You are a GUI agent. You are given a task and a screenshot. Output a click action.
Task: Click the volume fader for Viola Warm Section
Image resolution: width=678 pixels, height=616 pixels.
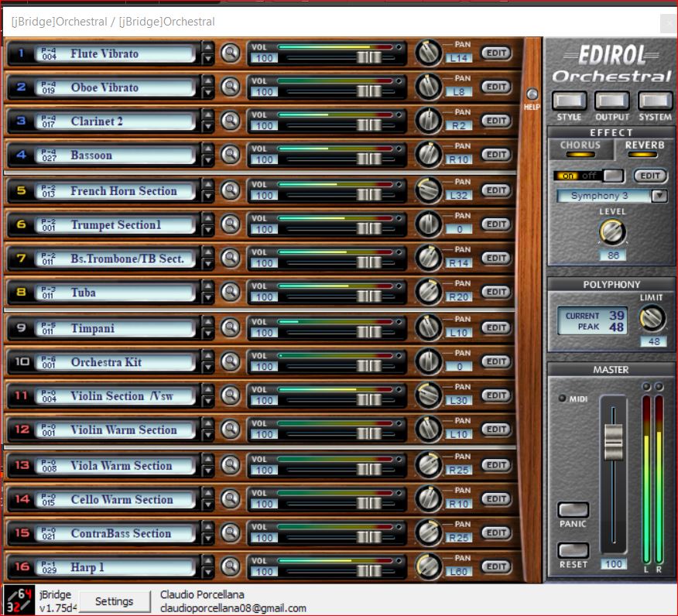pos(369,470)
